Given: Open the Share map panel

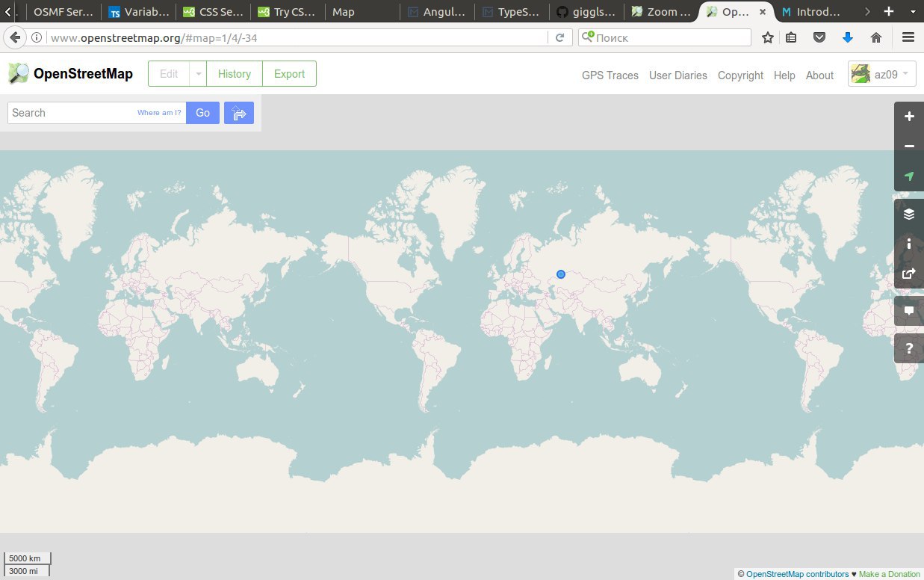Looking at the screenshot, I should click(x=909, y=274).
